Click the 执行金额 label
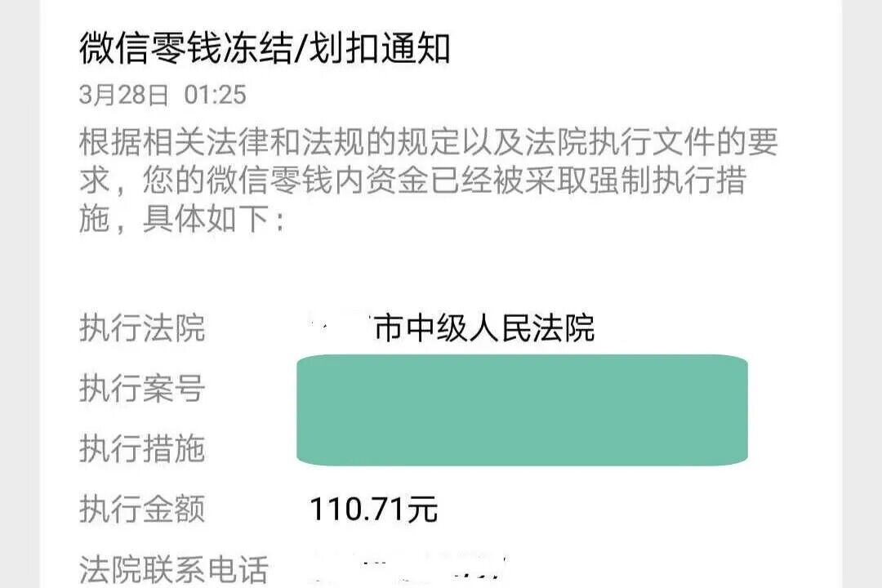The width and height of the screenshot is (882, 588). pos(142,509)
